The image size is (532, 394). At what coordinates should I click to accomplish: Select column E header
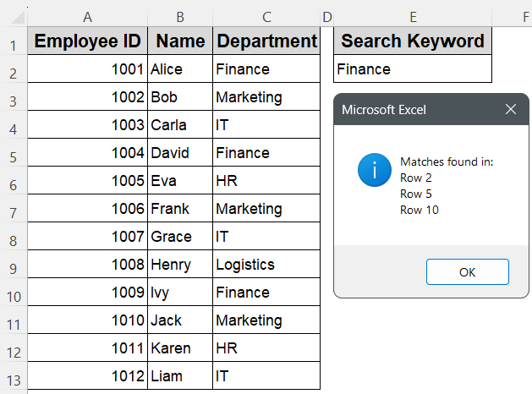tap(412, 16)
